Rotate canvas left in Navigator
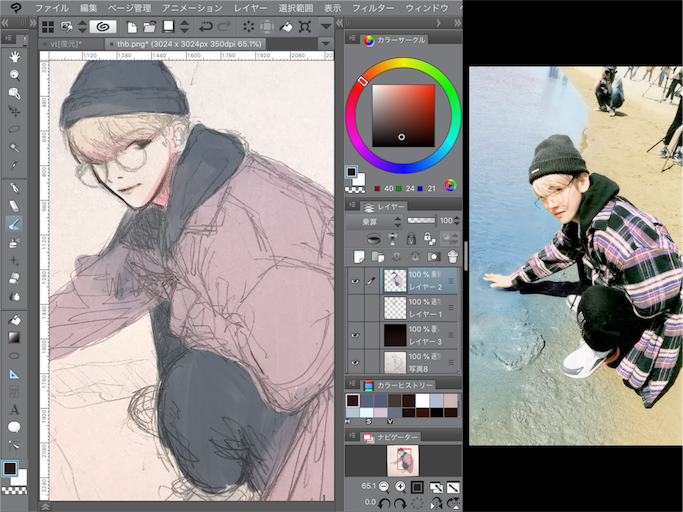The image size is (683, 512). click(384, 503)
